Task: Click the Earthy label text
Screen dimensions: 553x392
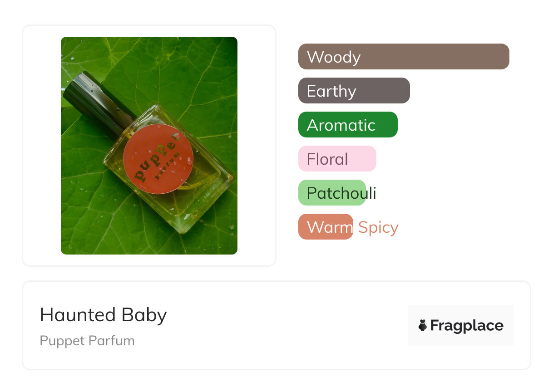Action: tap(331, 91)
